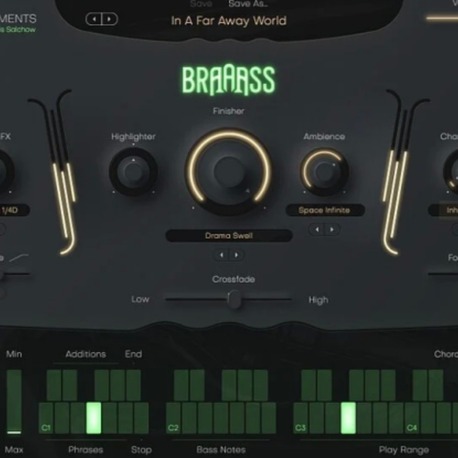Click the Save button in the preset header
This screenshot has height=458, width=458.
click(x=201, y=4)
